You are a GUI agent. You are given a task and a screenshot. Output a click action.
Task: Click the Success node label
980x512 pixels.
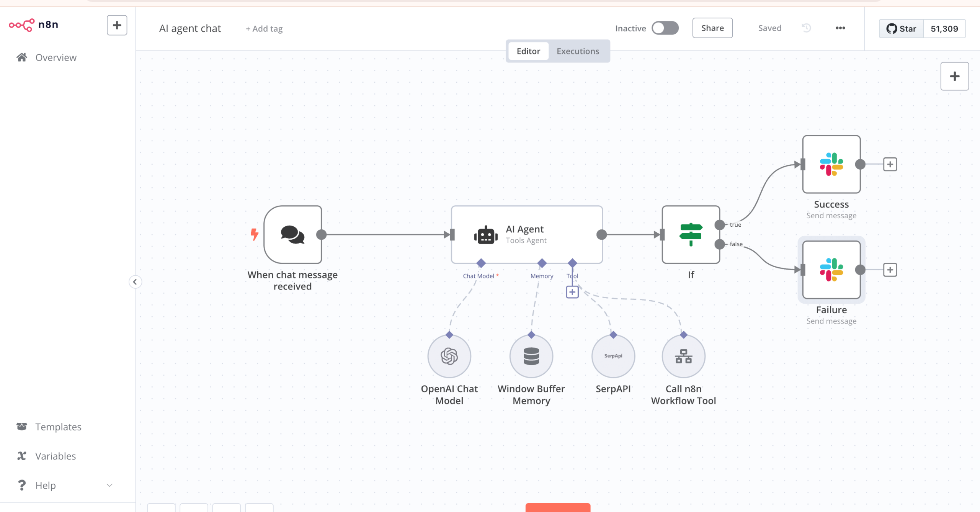pyautogui.click(x=831, y=204)
